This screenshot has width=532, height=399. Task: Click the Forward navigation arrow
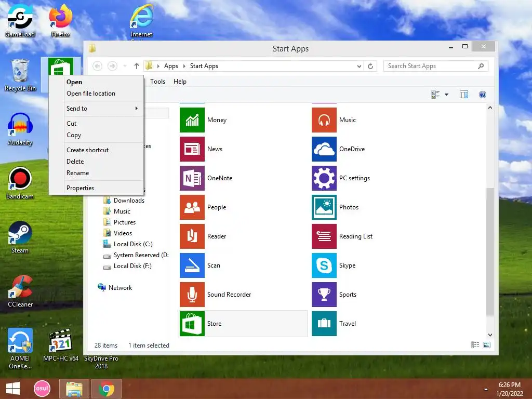tap(112, 66)
